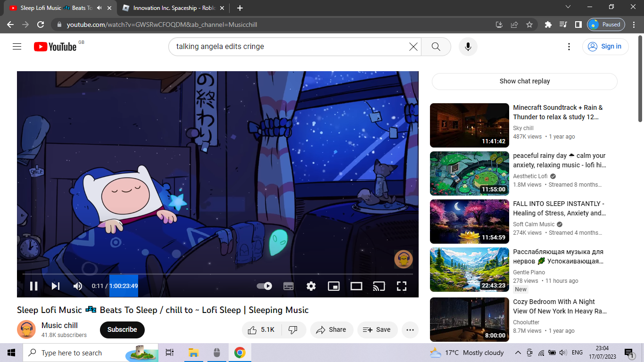Toggle subtitles/closed captions
644x362 pixels.
[289, 286]
